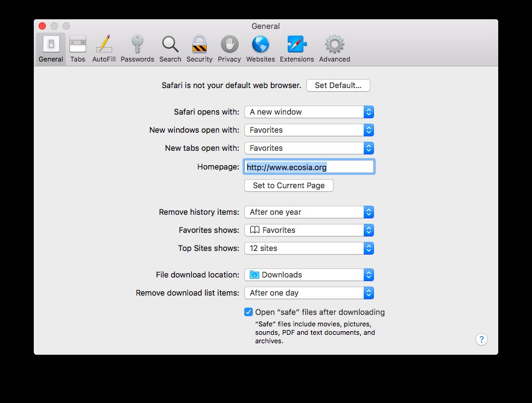This screenshot has height=403, width=532.
Task: Open Advanced preferences with gear icon
Action: [335, 49]
